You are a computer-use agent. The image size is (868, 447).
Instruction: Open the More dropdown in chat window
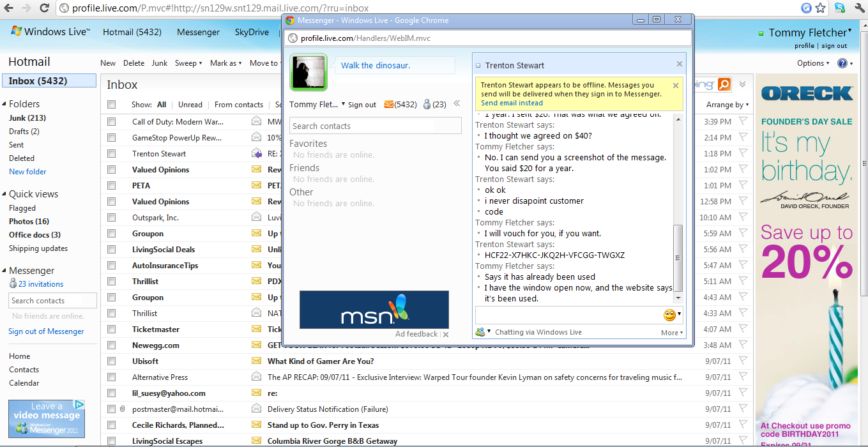point(672,332)
